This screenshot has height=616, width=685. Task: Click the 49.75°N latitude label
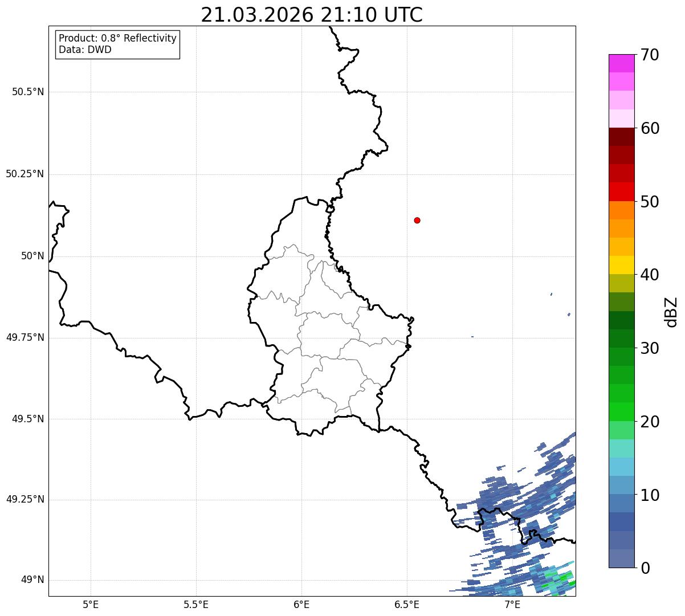pos(25,337)
